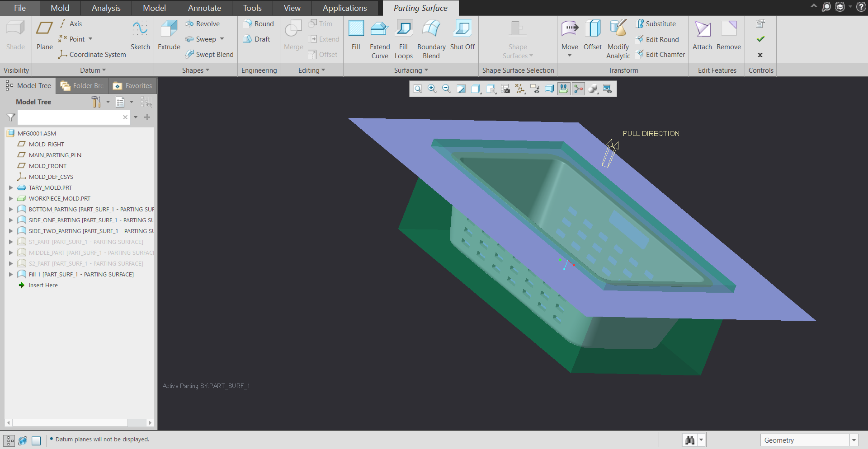The width and height of the screenshot is (868, 449).
Task: Open the File menu
Action: tap(20, 8)
